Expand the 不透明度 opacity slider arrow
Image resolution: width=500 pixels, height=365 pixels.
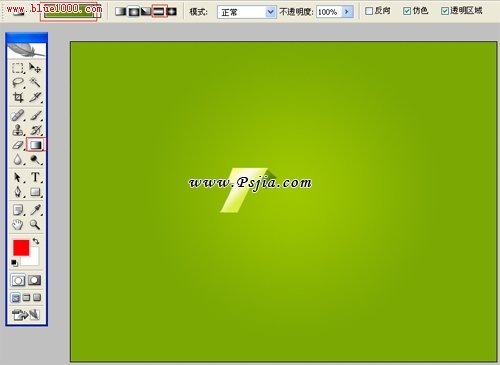pos(347,12)
